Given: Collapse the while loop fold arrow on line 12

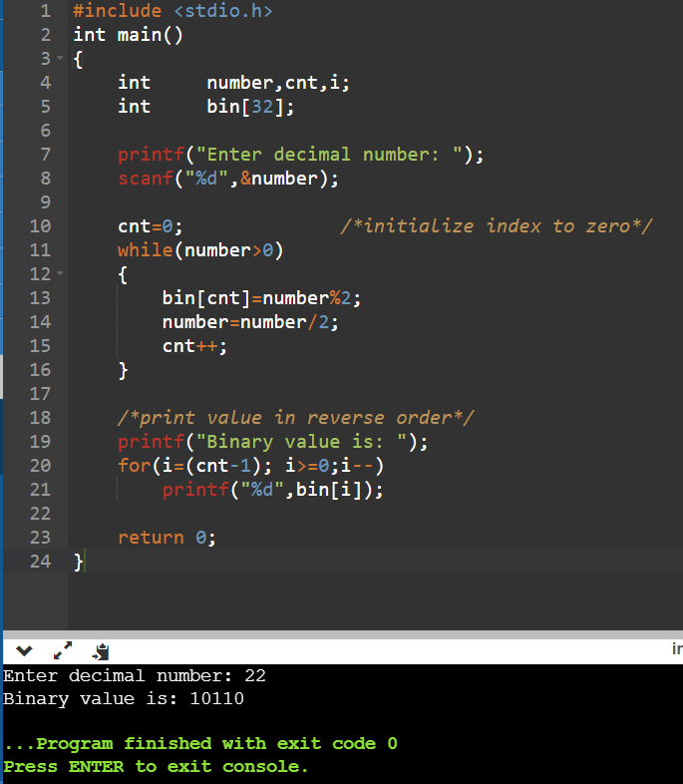Looking at the screenshot, I should 60,273.
